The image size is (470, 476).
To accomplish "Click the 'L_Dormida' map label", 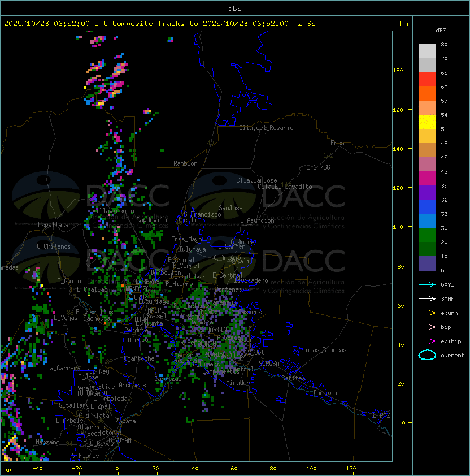I will coord(321,393).
